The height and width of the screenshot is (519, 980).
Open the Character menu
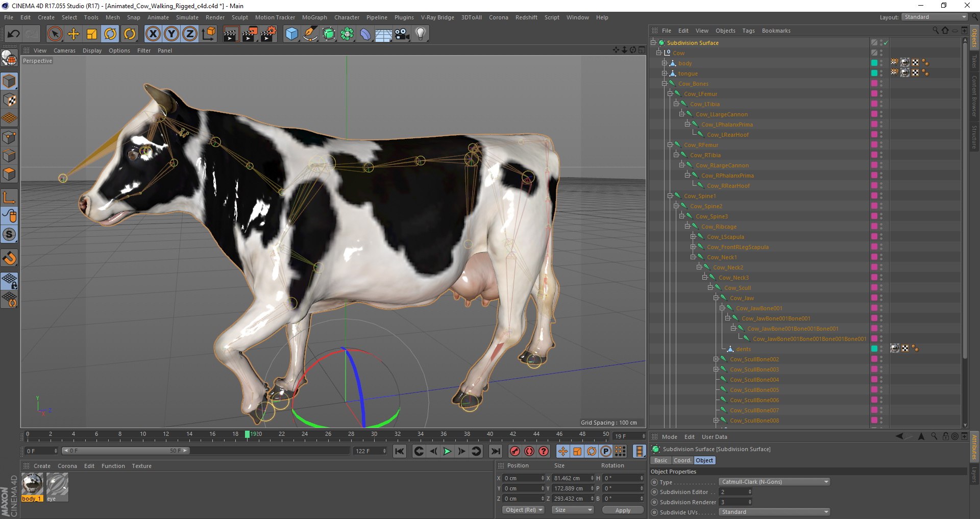347,17
